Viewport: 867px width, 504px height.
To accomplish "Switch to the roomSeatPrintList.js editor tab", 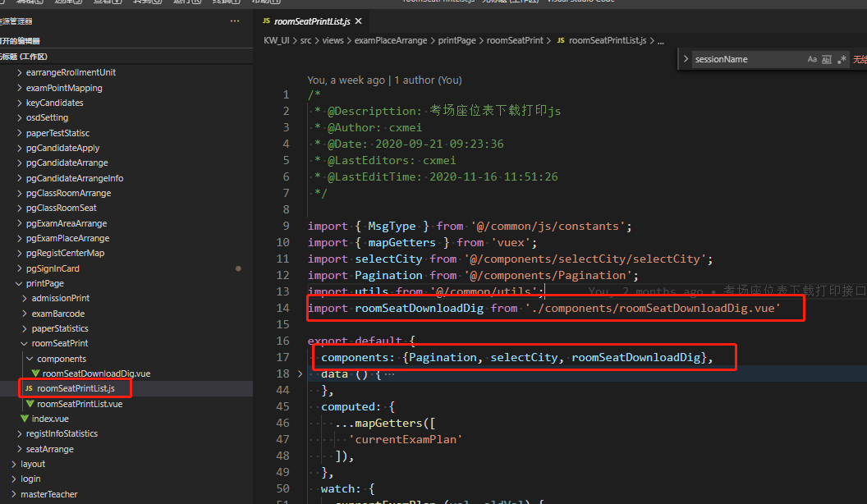I will (312, 21).
